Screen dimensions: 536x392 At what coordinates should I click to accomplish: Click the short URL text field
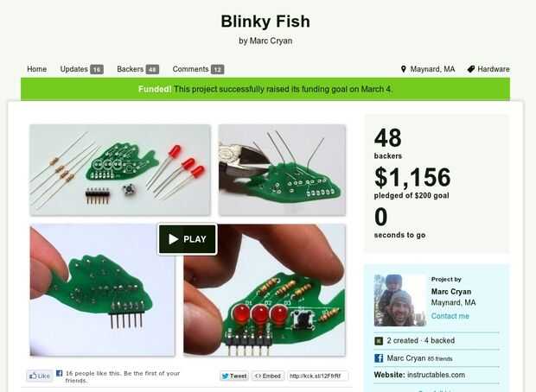click(x=317, y=376)
